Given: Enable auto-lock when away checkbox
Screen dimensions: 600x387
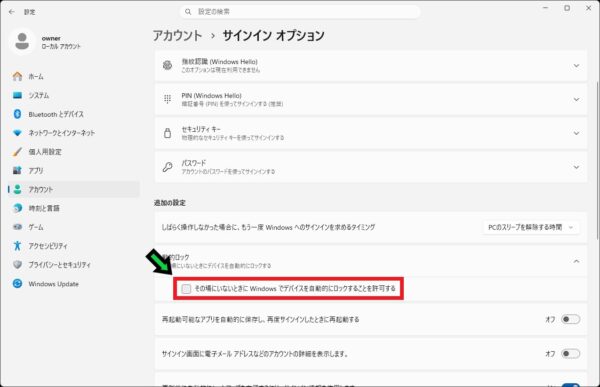Looking at the screenshot, I should [186, 289].
